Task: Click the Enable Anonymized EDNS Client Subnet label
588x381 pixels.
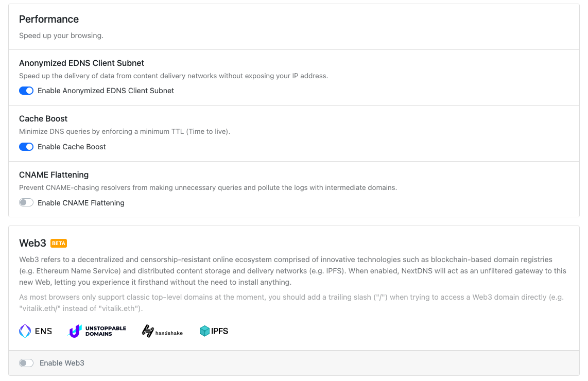Action: tap(106, 91)
